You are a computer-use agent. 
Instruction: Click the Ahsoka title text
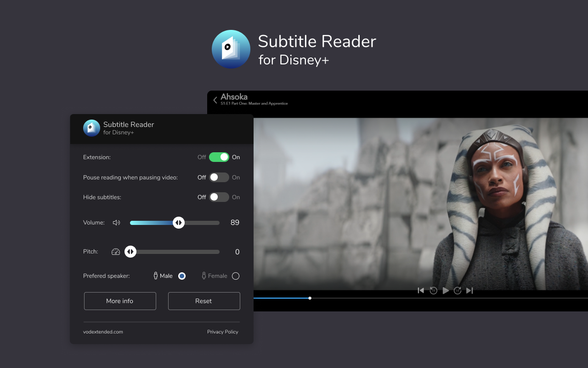[234, 97]
